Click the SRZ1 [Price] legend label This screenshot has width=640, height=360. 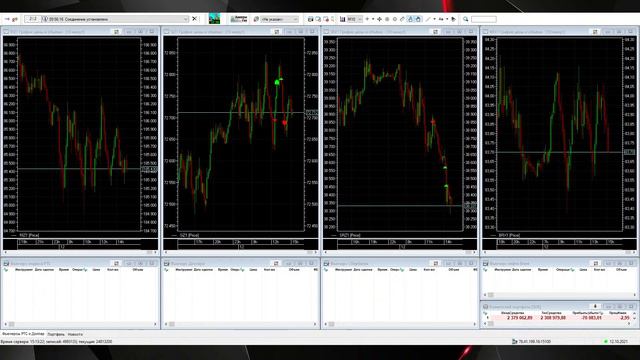click(350, 235)
